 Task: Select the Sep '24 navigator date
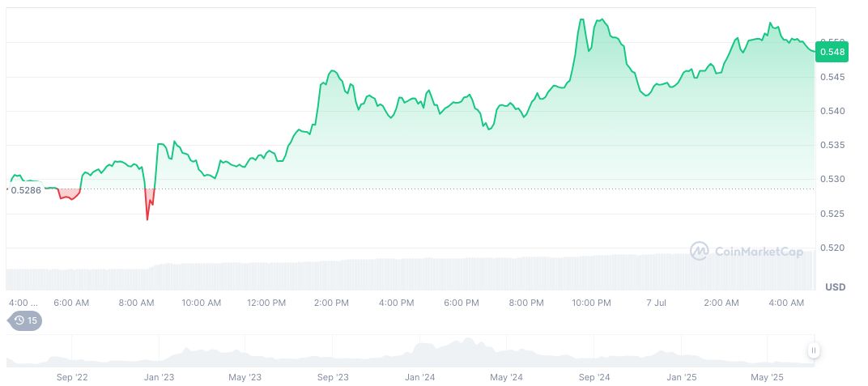click(594, 377)
